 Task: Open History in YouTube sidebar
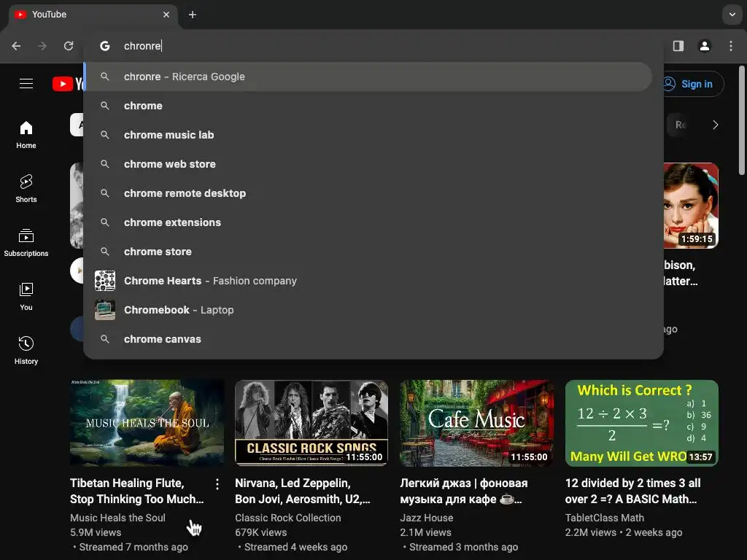[26, 350]
